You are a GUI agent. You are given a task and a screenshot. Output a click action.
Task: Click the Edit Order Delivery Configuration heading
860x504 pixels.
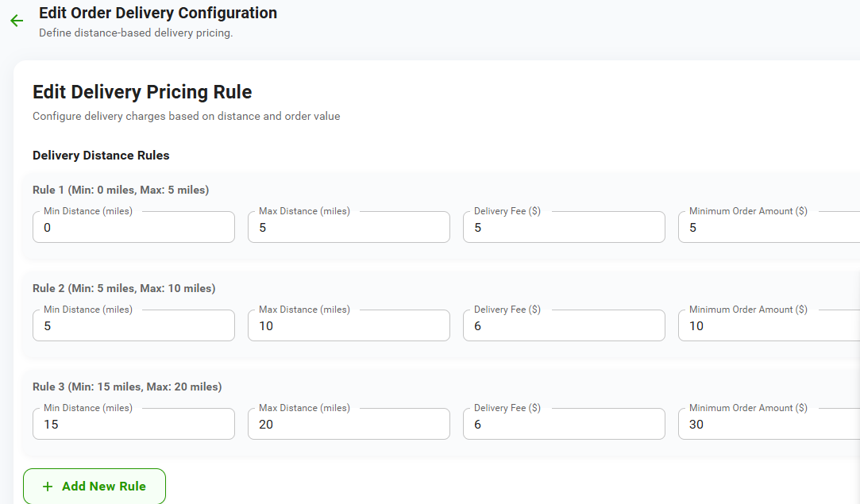pos(158,13)
